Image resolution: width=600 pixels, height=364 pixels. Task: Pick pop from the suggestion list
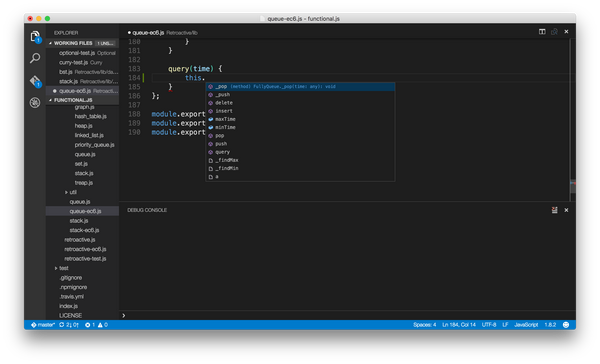(300, 136)
